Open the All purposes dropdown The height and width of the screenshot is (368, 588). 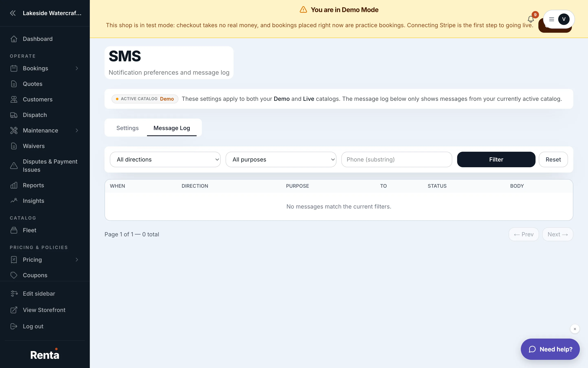[281, 160]
